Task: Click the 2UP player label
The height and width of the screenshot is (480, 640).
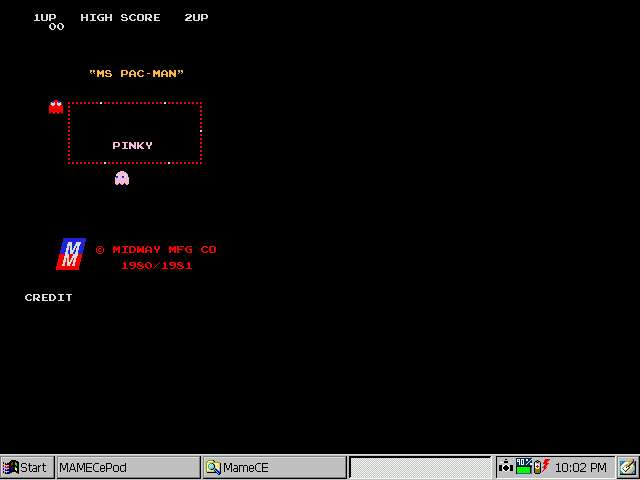Action: click(x=196, y=17)
